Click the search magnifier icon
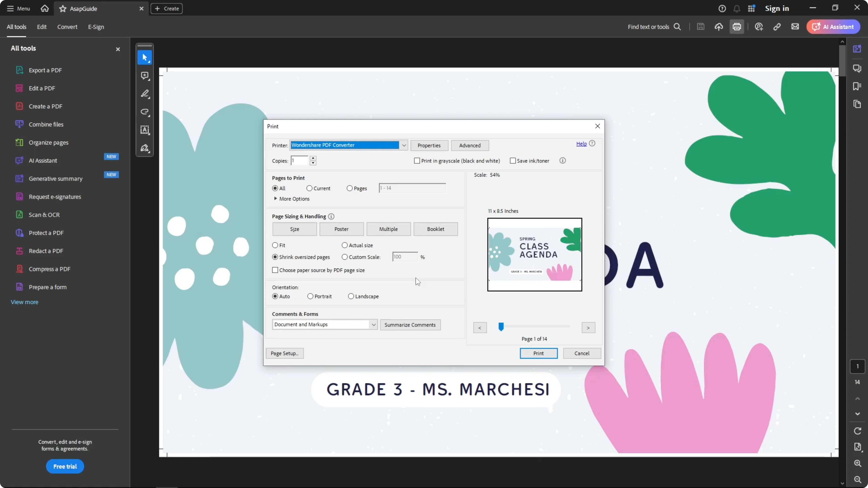This screenshot has height=488, width=868. pos(677,27)
